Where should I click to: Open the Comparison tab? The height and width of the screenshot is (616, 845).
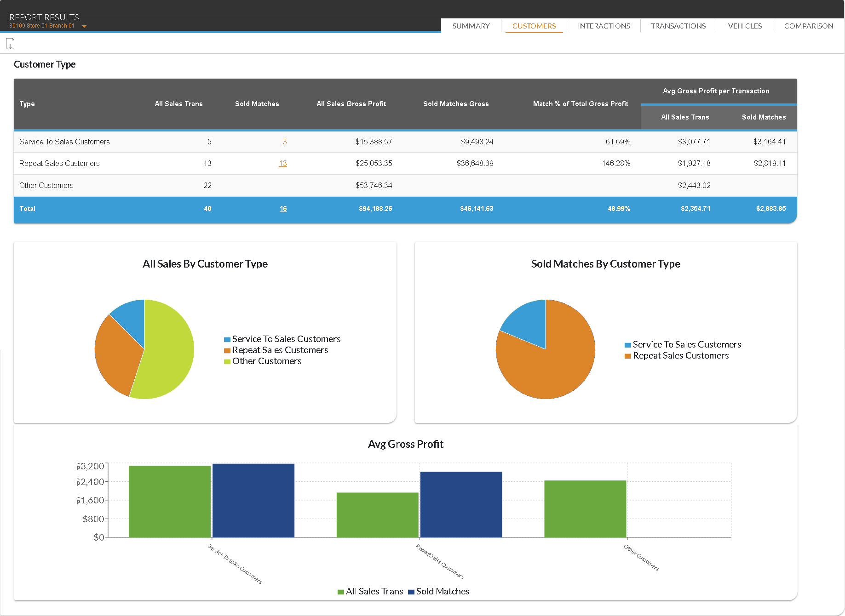click(x=808, y=26)
